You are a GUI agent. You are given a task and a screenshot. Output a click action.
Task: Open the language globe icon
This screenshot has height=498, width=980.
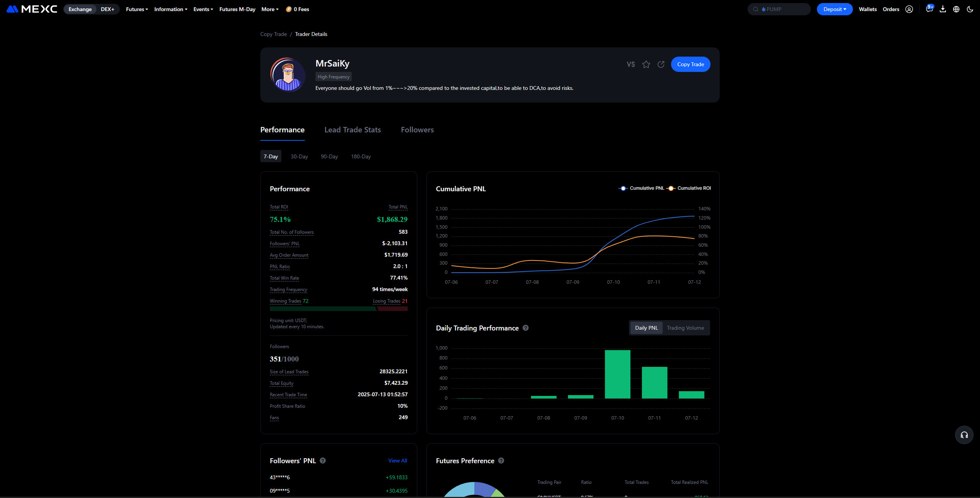(x=956, y=9)
